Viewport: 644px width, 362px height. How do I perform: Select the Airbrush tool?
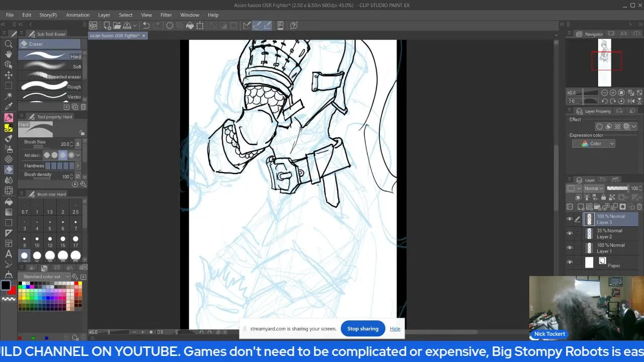9,149
